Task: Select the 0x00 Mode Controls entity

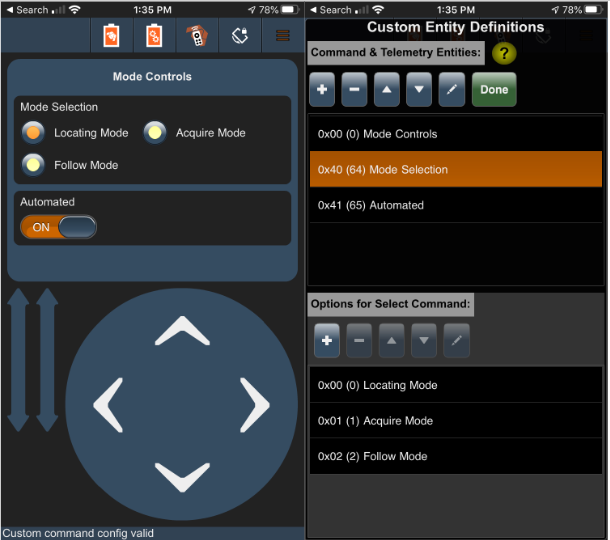Action: click(x=456, y=134)
